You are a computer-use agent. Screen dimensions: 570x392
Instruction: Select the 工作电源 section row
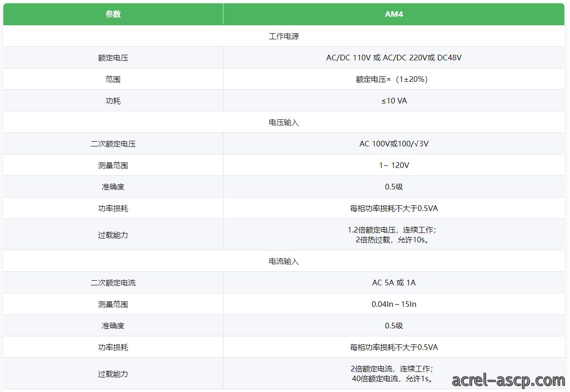tap(284, 36)
